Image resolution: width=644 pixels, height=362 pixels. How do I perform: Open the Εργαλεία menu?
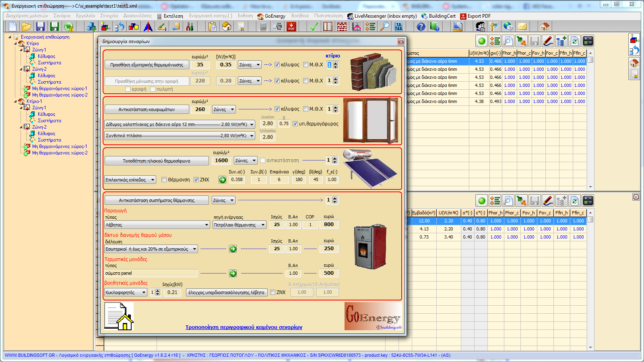(85, 16)
